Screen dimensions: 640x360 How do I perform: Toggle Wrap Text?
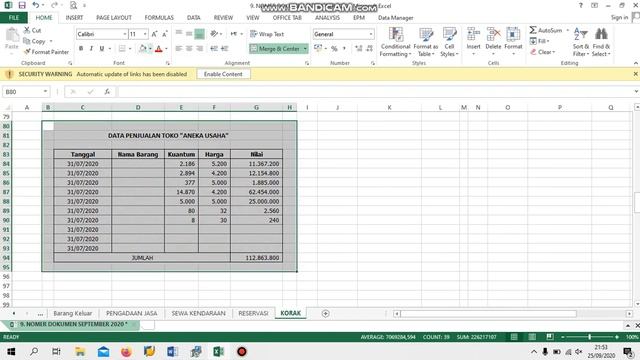pyautogui.click(x=267, y=34)
